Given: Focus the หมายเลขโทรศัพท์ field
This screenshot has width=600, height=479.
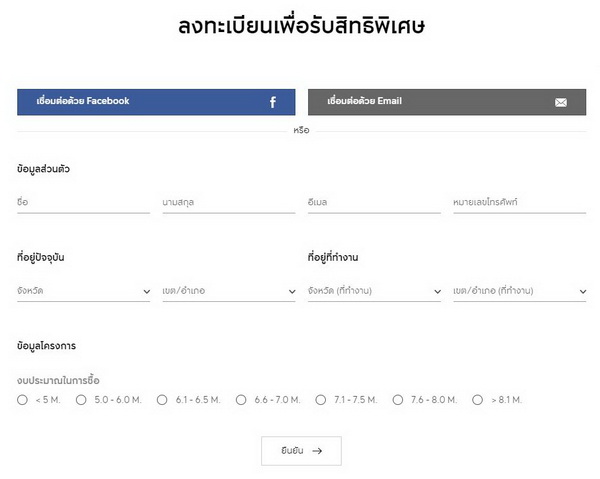Looking at the screenshot, I should tap(519, 203).
